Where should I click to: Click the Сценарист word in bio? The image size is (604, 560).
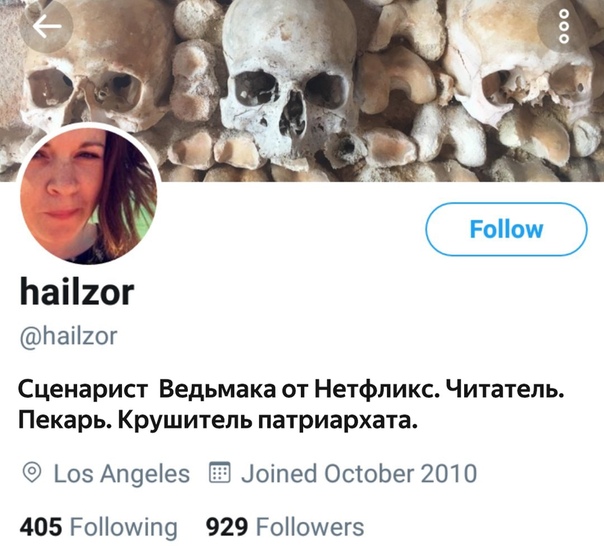83,390
